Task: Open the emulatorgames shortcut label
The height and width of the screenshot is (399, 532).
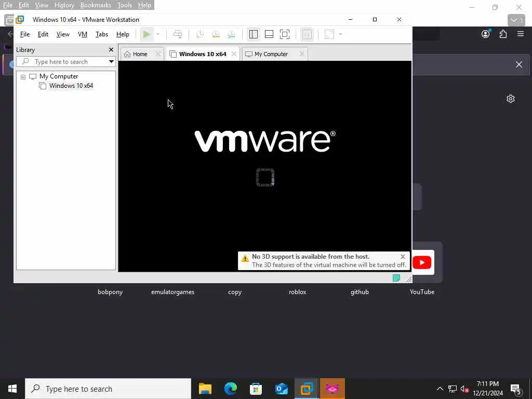Action: [172, 292]
